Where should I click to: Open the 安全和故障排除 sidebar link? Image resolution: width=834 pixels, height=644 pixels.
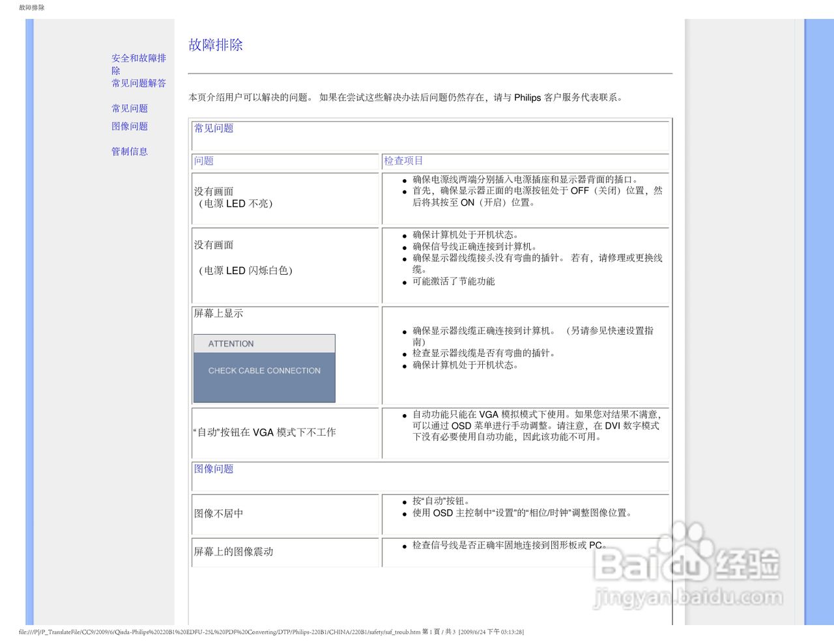click(x=139, y=64)
